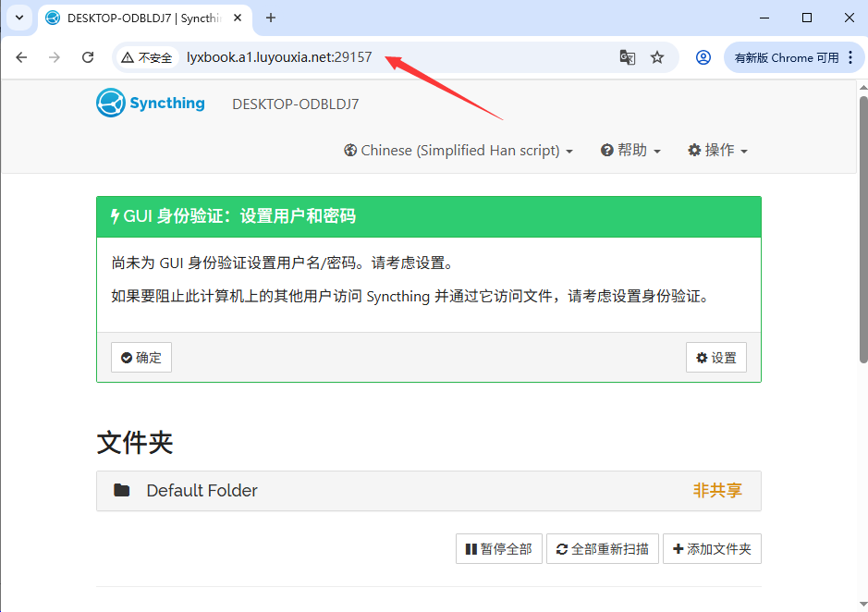
Task: Click the GUI 身份验证 green panel heading
Action: click(429, 216)
